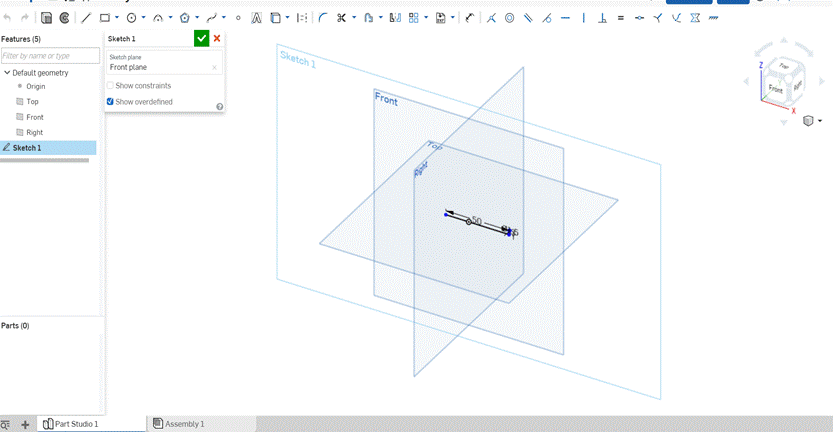Screen dimensions: 833x432
Task: Apply the Perpendicular constraint
Action: pos(602,18)
